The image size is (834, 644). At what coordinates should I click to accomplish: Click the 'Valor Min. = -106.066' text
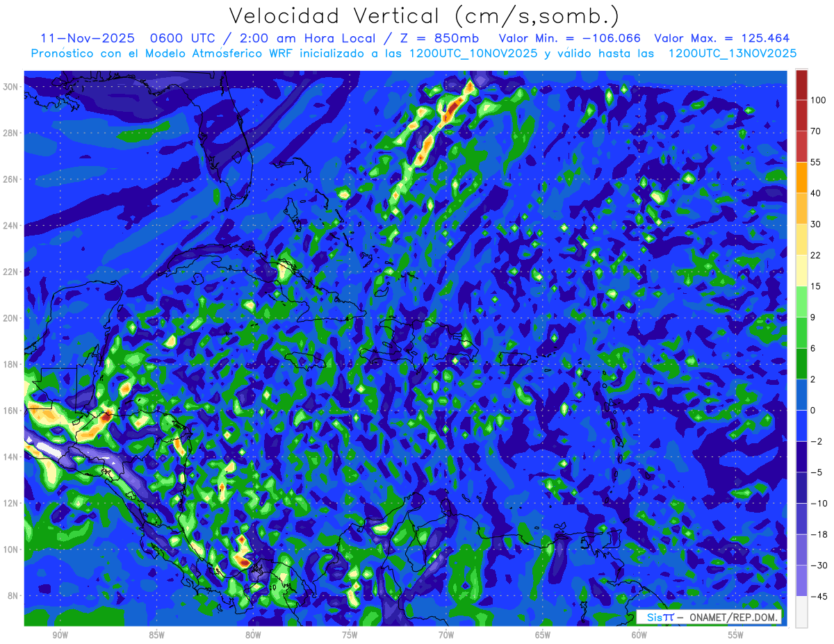point(570,38)
